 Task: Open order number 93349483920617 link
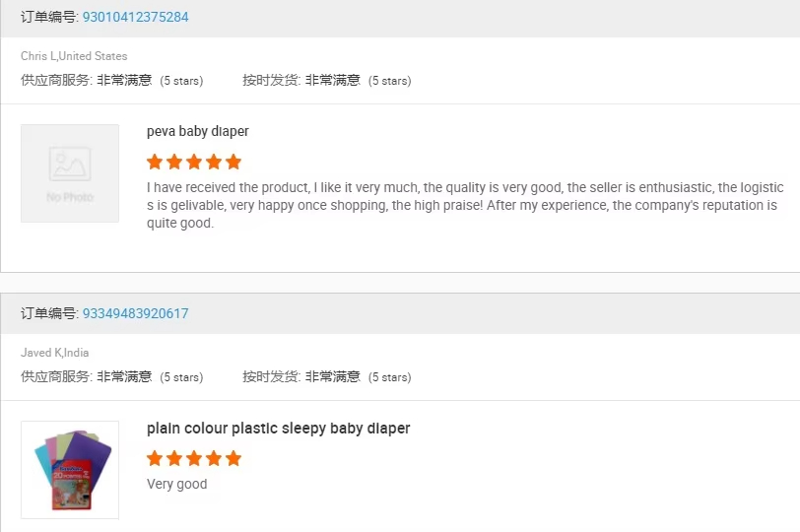[x=135, y=313]
